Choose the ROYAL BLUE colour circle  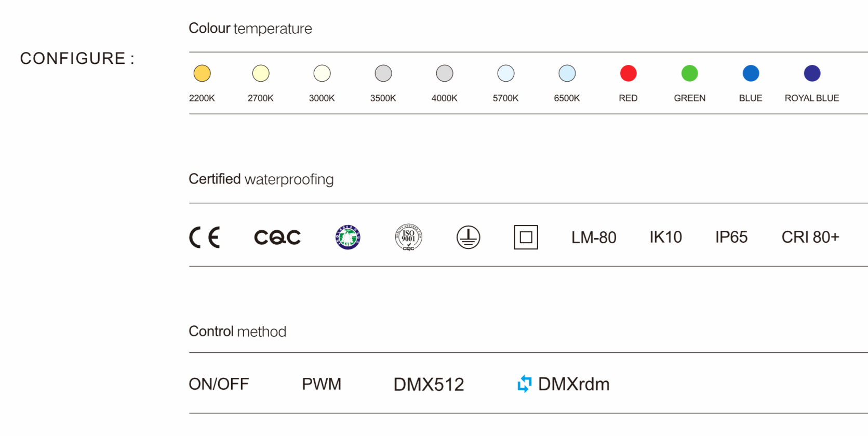point(812,73)
